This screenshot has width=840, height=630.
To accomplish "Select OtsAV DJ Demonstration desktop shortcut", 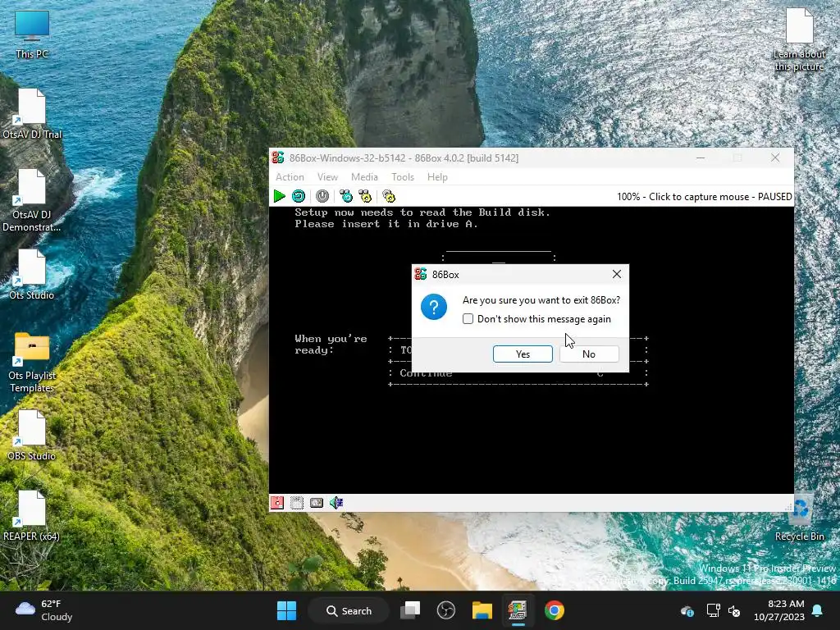I will [x=32, y=200].
